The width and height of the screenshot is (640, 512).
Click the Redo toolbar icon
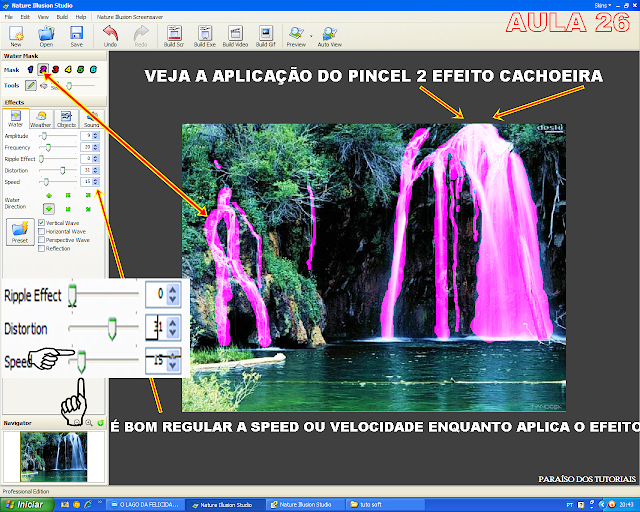tap(141, 36)
